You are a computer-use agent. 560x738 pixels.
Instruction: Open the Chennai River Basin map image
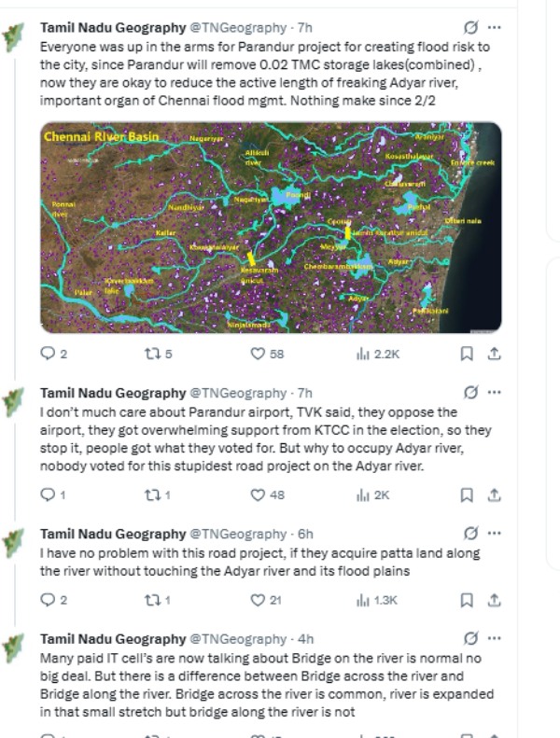(271, 228)
